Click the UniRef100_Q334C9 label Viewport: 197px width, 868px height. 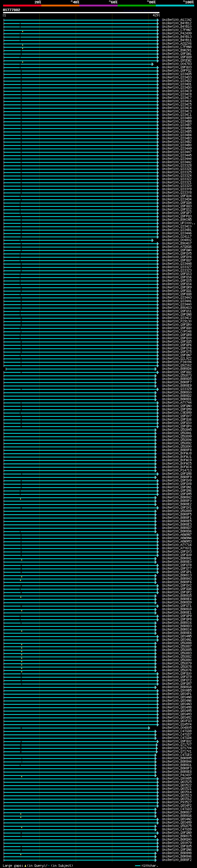[x=177, y=91]
